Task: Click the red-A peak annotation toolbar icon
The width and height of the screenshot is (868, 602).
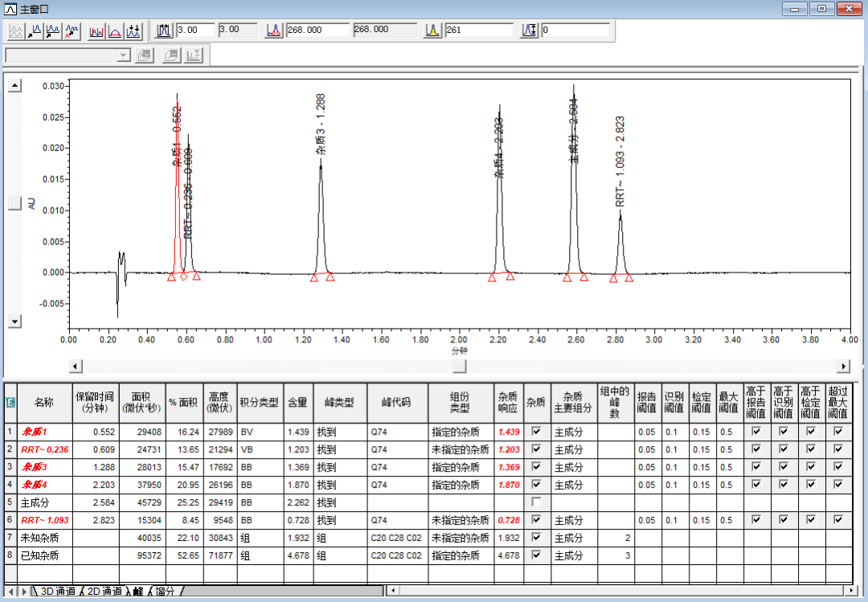Action: pyautogui.click(x=72, y=31)
